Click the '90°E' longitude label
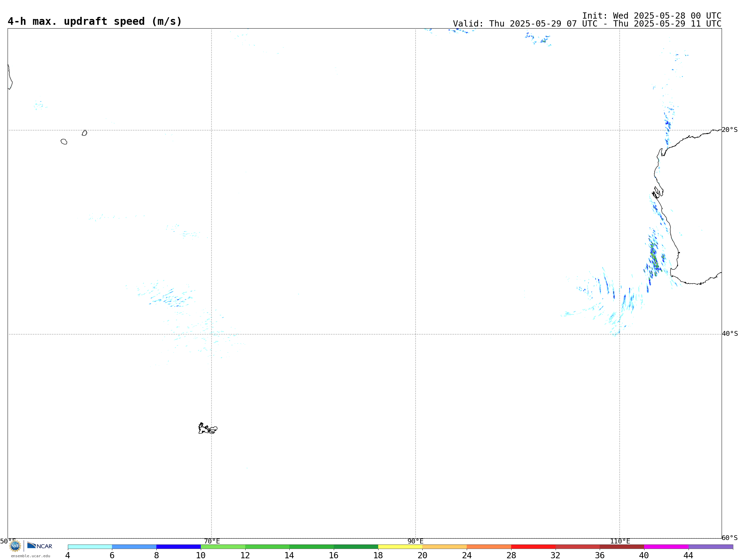 (416, 541)
